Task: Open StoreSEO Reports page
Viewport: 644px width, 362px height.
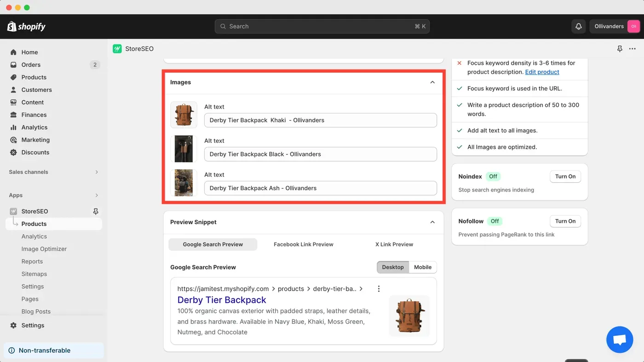Action: click(x=32, y=261)
